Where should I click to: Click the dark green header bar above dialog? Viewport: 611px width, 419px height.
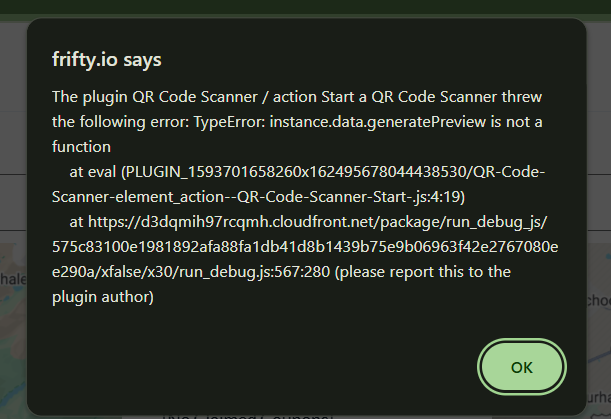300,7
